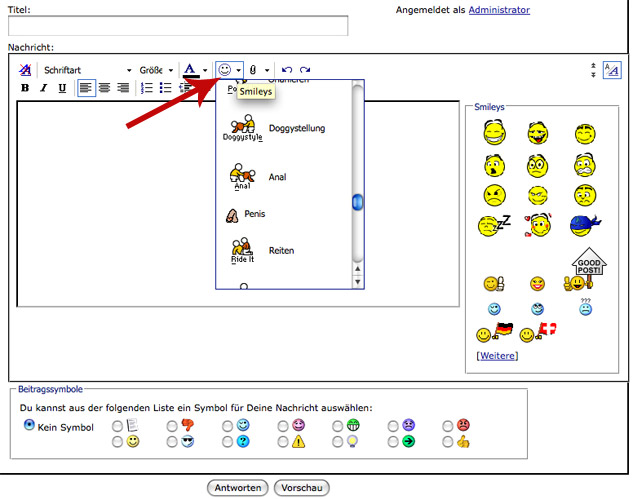Click the smiley list scrollbar thumb

point(357,203)
